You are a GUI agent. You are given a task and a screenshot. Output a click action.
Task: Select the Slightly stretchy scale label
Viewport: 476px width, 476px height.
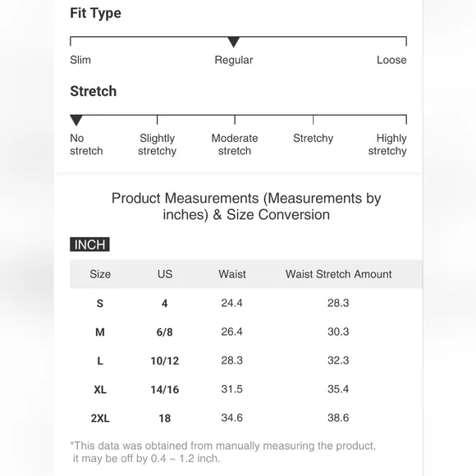157,144
